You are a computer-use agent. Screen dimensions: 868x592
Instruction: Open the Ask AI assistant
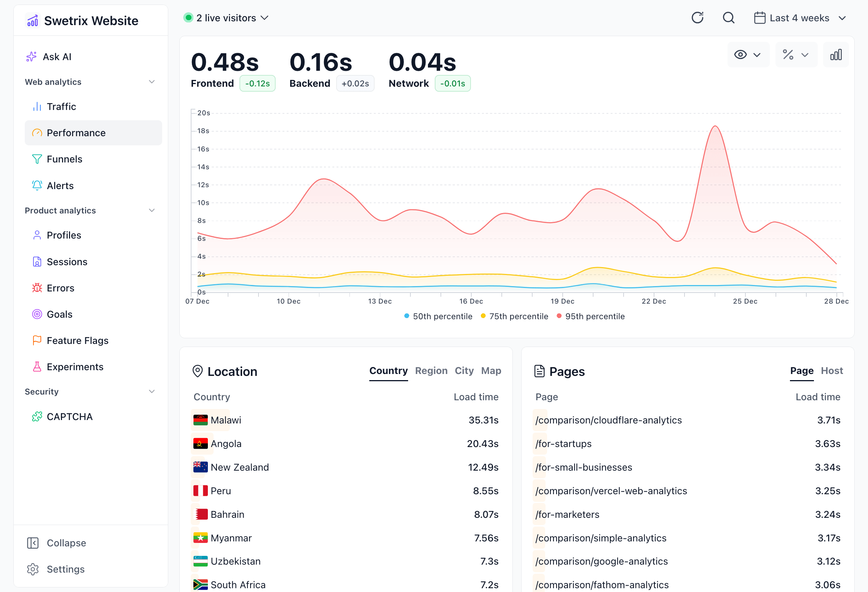(x=56, y=56)
